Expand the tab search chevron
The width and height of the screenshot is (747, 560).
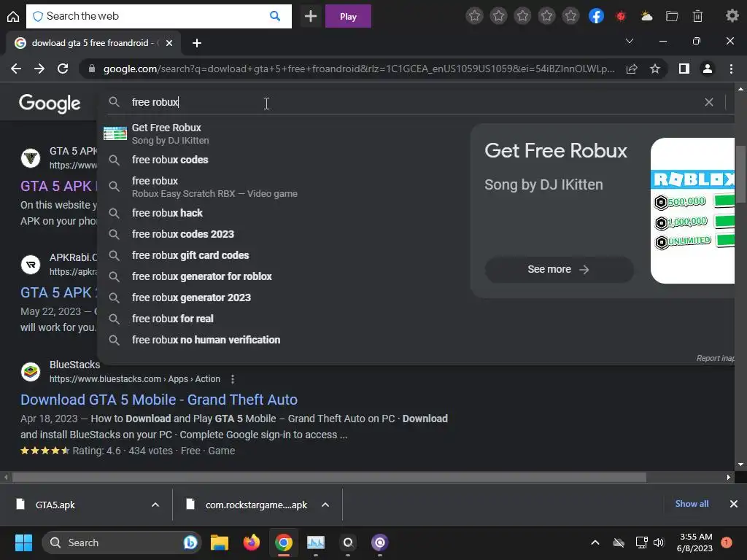(x=630, y=42)
